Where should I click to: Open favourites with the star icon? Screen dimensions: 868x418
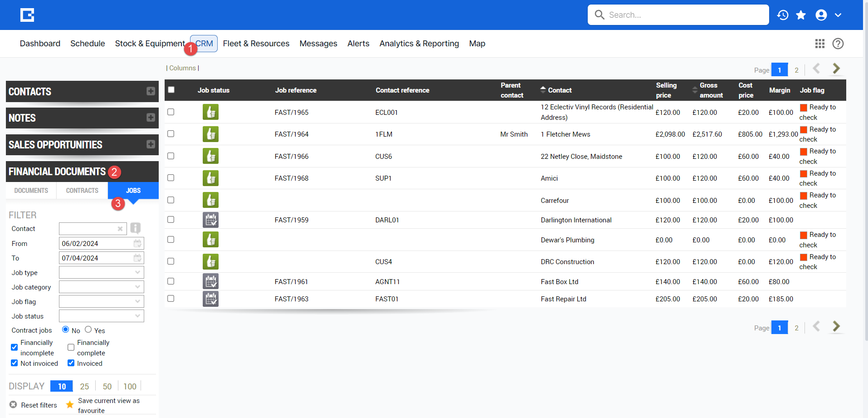point(801,15)
